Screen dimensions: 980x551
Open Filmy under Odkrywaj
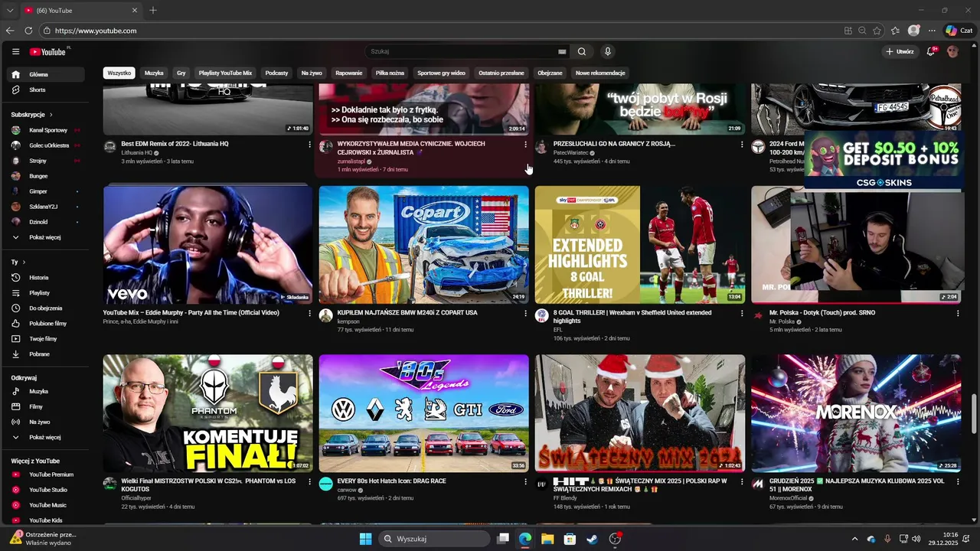point(47,406)
